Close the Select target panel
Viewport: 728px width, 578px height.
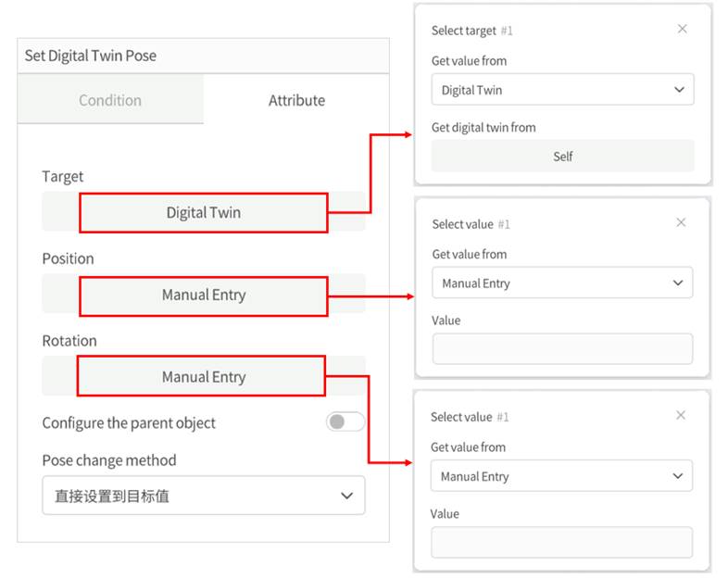[682, 30]
